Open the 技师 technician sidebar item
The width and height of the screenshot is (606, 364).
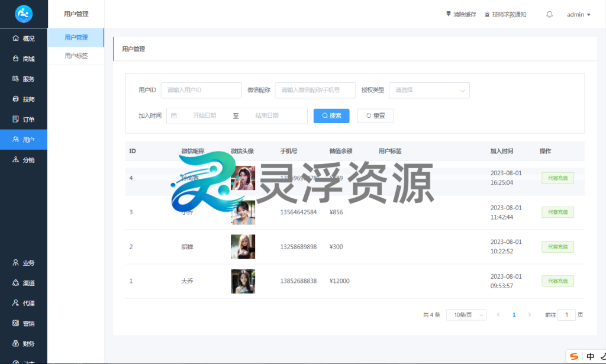pos(24,99)
